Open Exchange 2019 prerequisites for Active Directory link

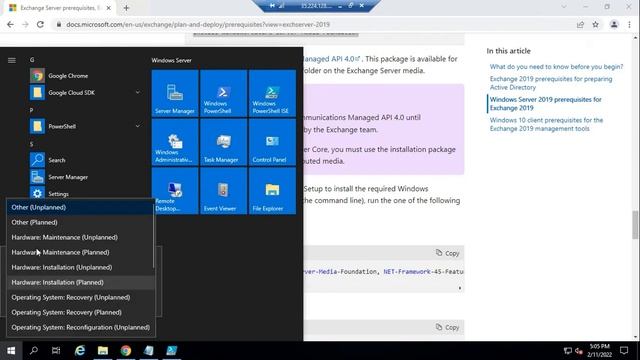(551, 83)
